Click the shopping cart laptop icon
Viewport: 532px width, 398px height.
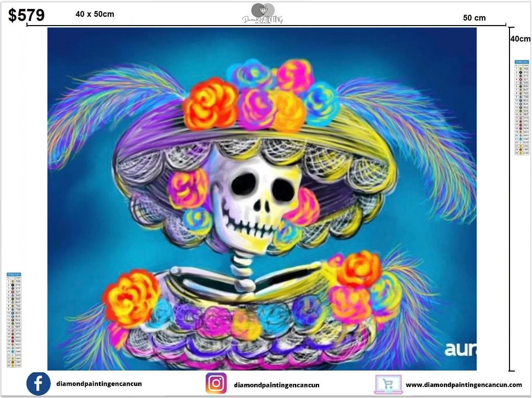388,384
